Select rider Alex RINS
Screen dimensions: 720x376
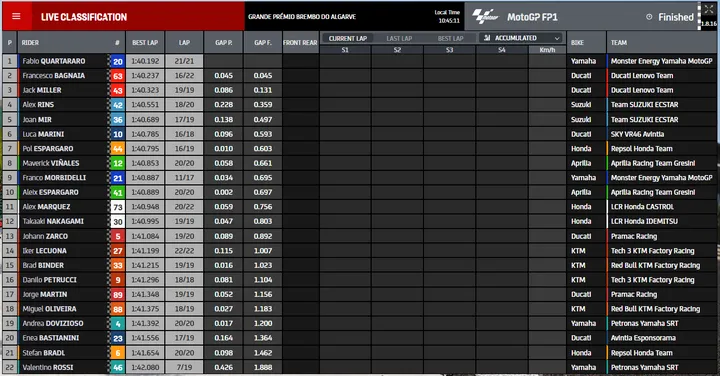pyautogui.click(x=38, y=105)
